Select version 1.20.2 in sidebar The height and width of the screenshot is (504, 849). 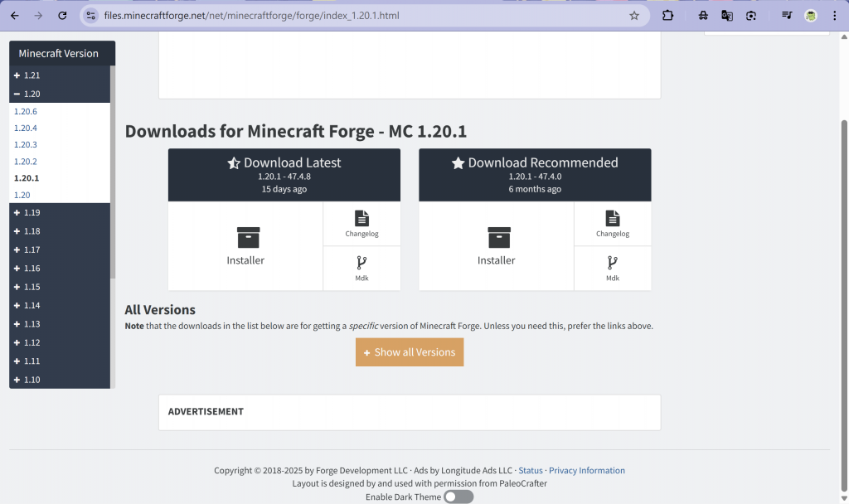point(26,162)
